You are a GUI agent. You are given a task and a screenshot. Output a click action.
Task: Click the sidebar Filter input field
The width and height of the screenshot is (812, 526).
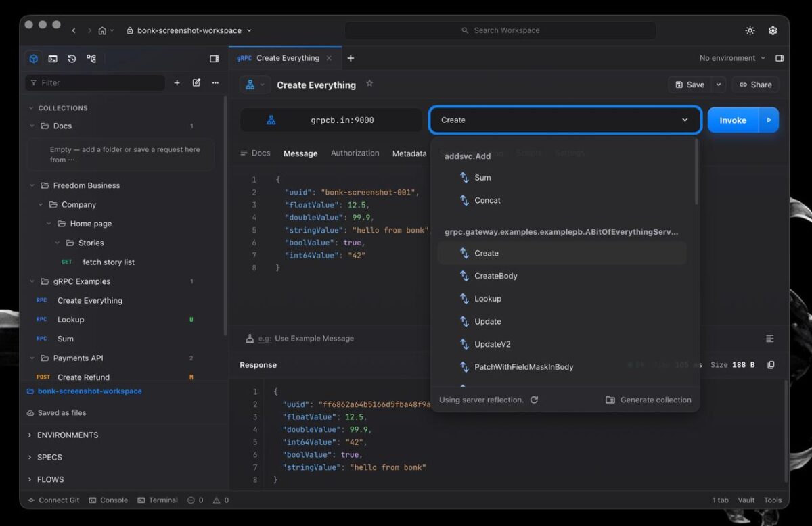(95, 82)
